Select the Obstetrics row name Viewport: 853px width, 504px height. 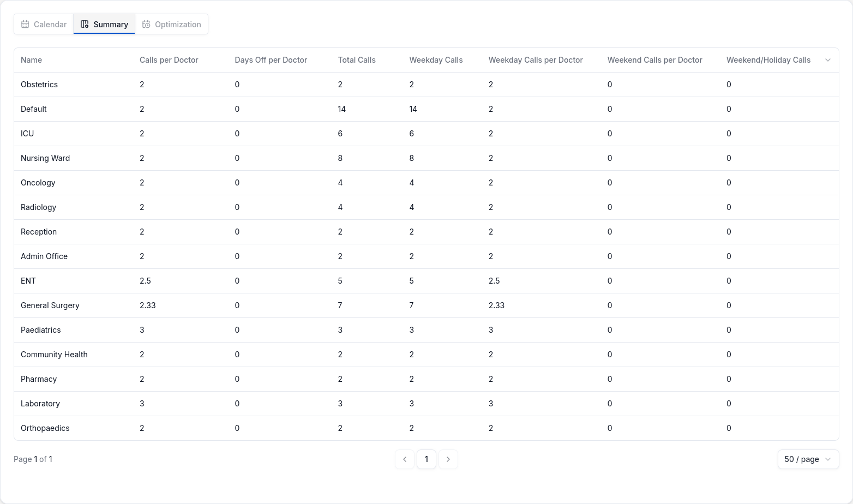pyautogui.click(x=39, y=85)
